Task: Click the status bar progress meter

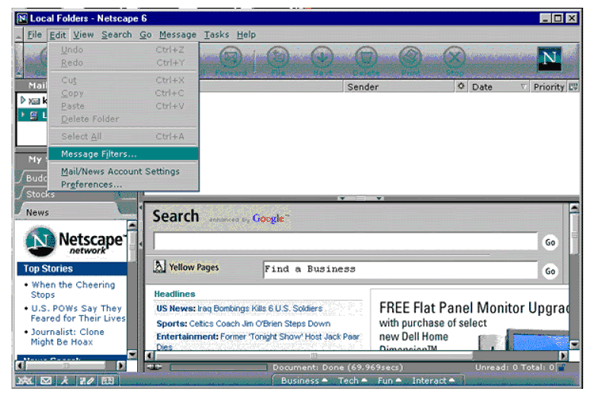Action: click(x=218, y=367)
